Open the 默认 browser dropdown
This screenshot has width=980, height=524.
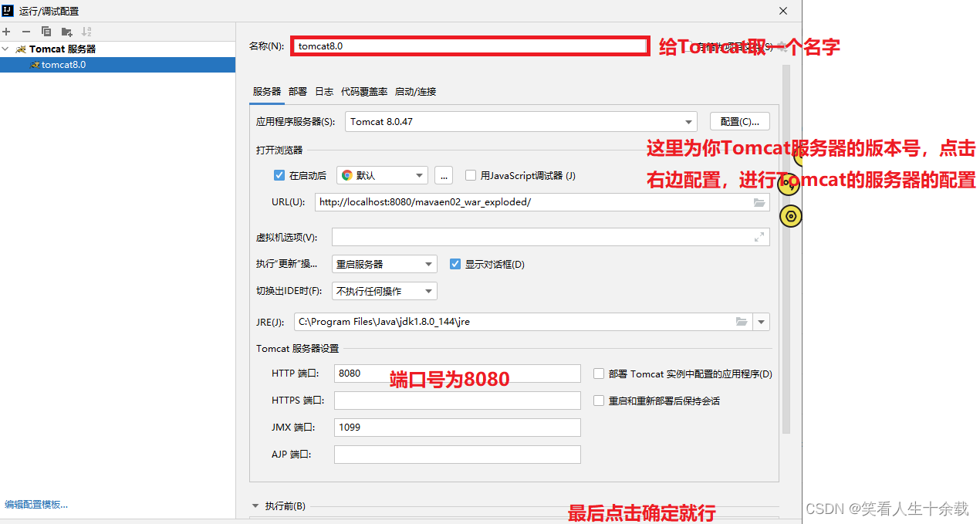[x=382, y=175]
